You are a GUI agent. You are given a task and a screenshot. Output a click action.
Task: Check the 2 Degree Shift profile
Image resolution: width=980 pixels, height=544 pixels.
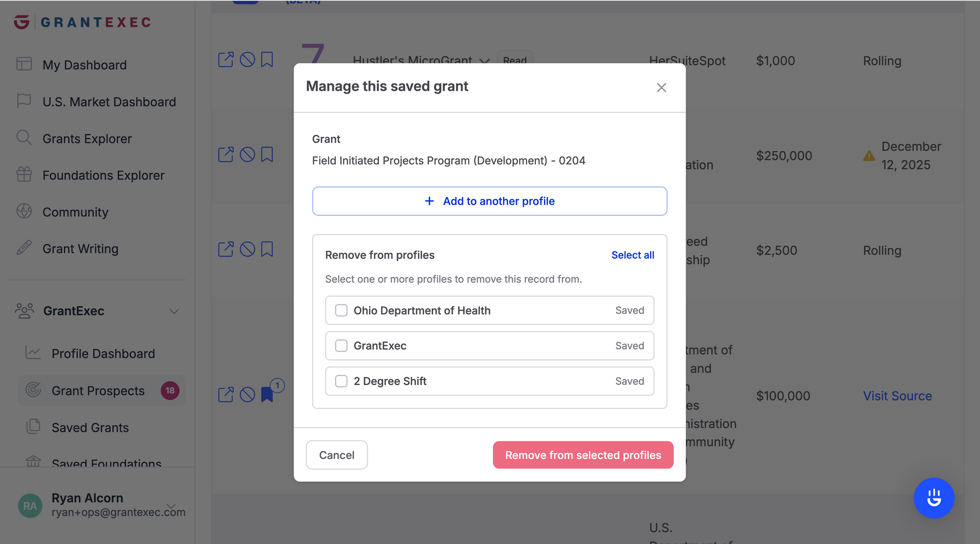click(341, 381)
